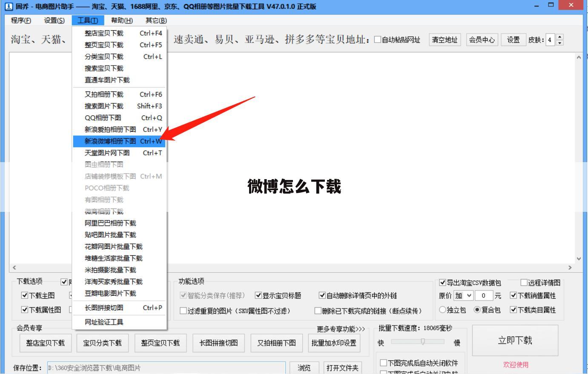Choose 贴吧图片批量下载 from the menu

tap(119, 235)
